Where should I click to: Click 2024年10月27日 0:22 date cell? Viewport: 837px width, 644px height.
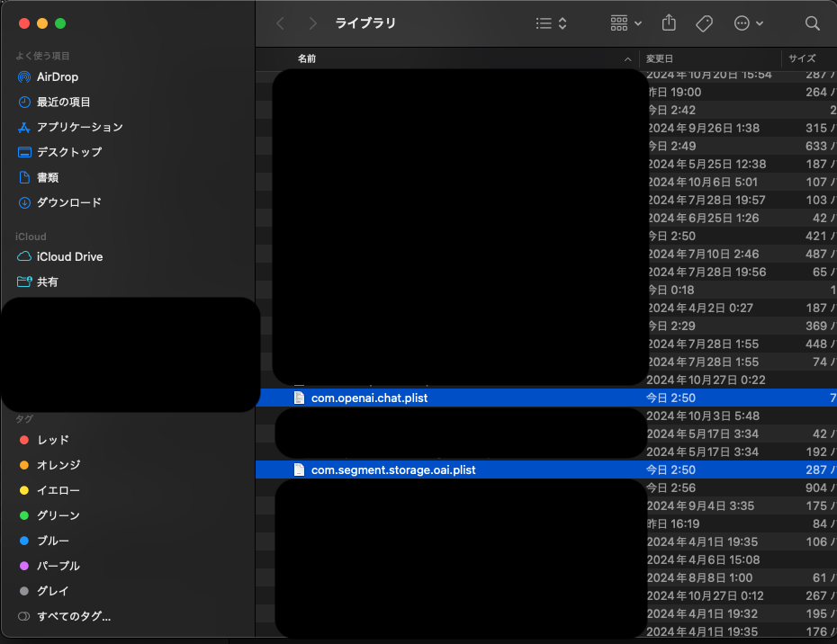pyautogui.click(x=706, y=380)
